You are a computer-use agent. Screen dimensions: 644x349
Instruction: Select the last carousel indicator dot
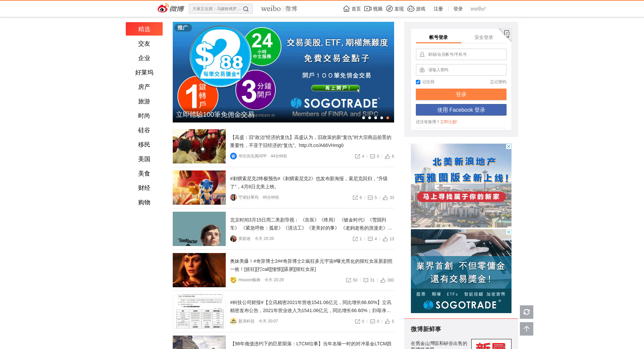tap(388, 118)
